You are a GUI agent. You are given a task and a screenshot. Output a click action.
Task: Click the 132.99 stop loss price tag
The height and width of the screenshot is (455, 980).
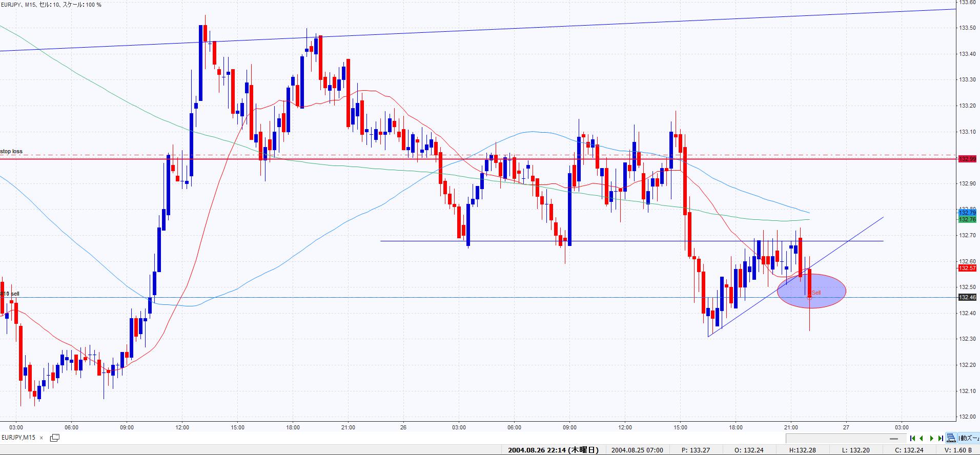pyautogui.click(x=967, y=159)
